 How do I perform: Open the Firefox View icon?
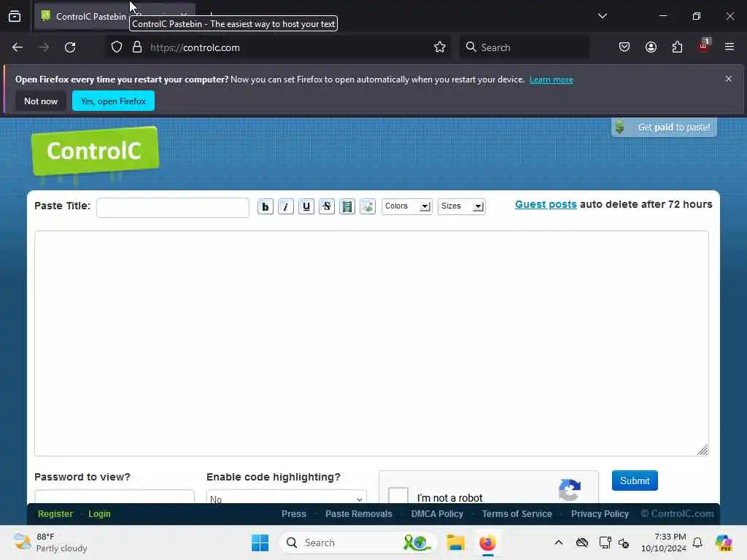(15, 16)
